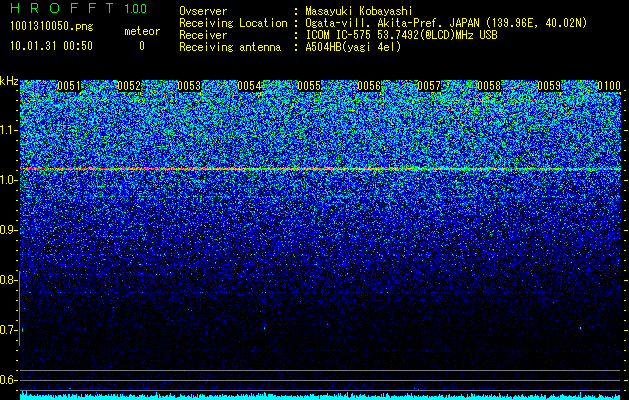Click the meteor count 0
The image size is (629, 400).
click(142, 46)
